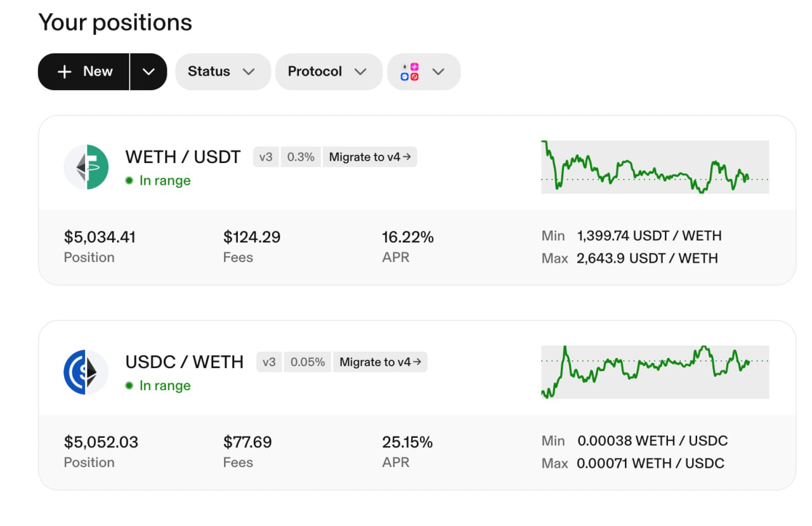The height and width of the screenshot is (526, 812).
Task: Click the 0.05% fee tier badge
Action: pyautogui.click(x=308, y=362)
